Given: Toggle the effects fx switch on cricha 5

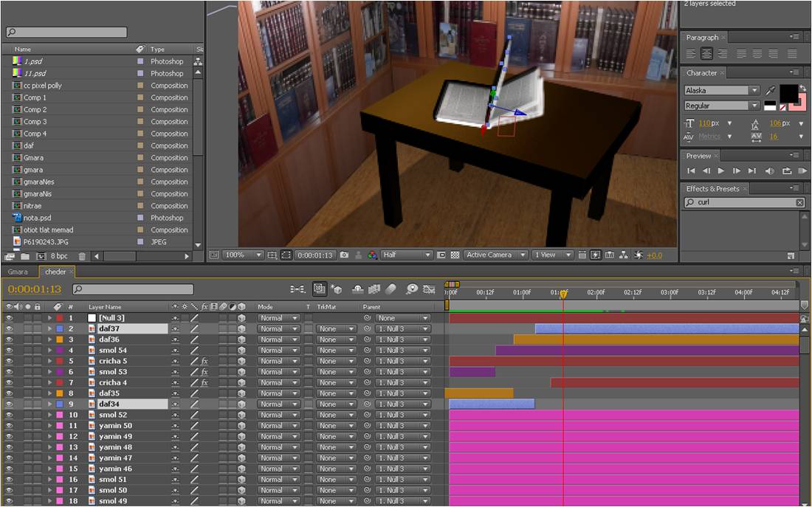Looking at the screenshot, I should click(x=204, y=362).
